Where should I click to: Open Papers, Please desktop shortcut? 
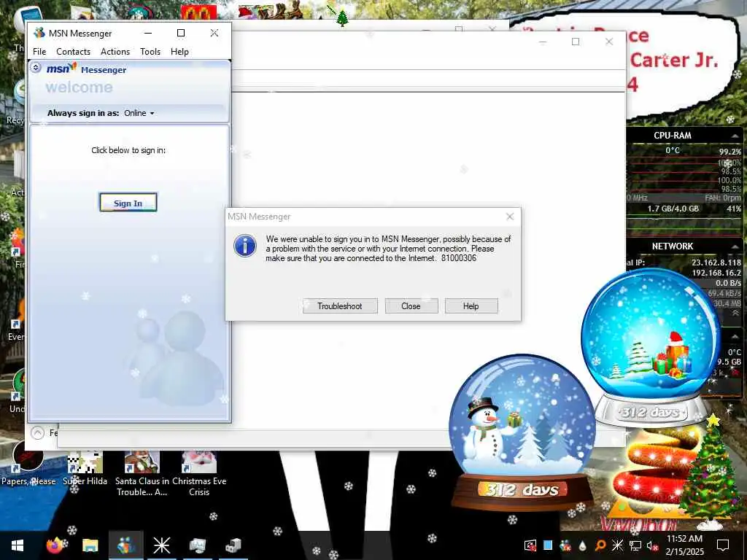[x=28, y=464]
